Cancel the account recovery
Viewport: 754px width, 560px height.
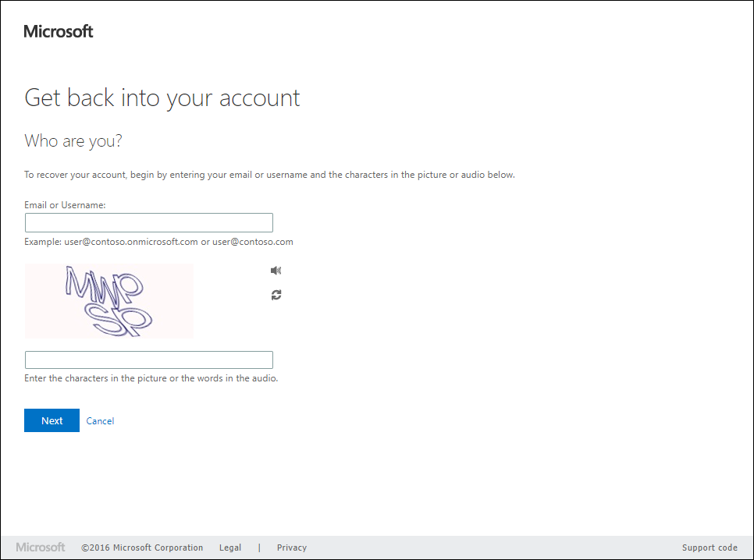pos(100,421)
